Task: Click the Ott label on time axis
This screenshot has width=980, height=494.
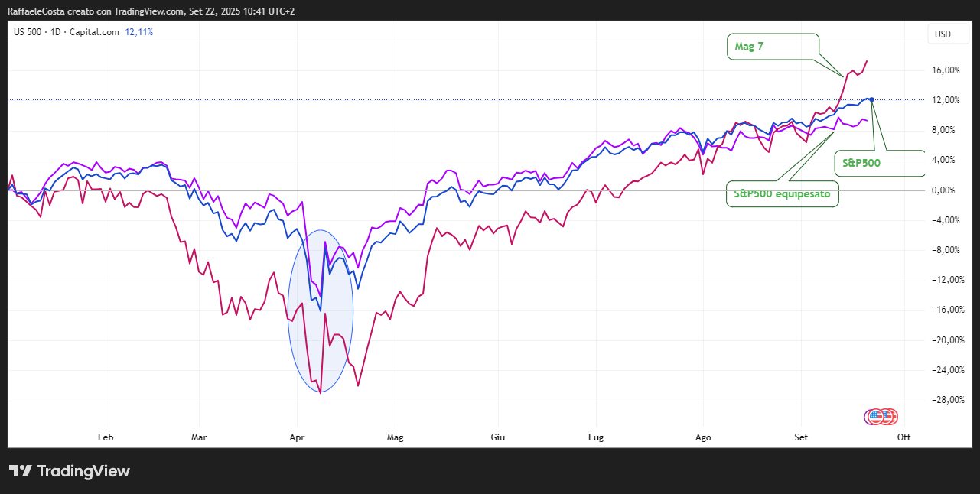Action: (x=903, y=437)
